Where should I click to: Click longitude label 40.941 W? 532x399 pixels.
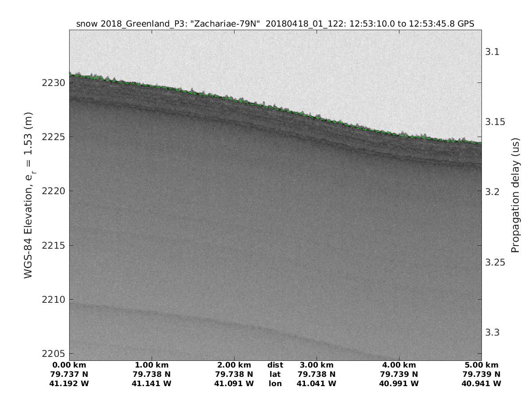(481, 383)
